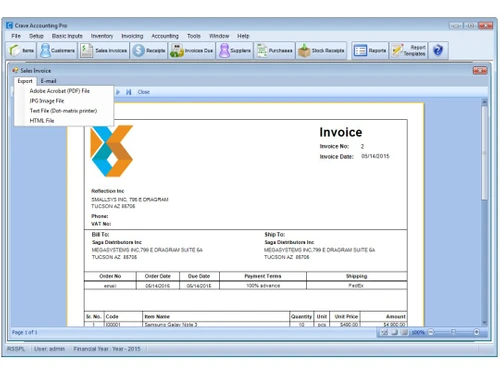The width and height of the screenshot is (500, 375).
Task: Click the zoom in plus icon
Action: point(476,332)
